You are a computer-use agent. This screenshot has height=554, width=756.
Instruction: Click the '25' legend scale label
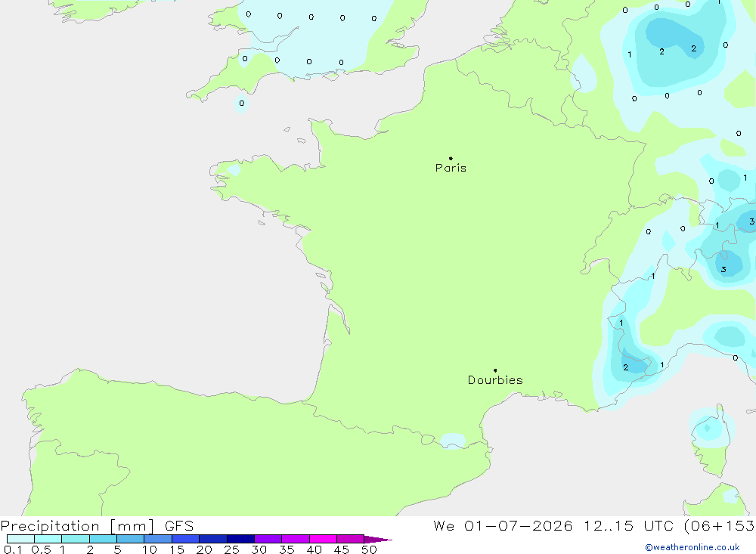pos(231,549)
